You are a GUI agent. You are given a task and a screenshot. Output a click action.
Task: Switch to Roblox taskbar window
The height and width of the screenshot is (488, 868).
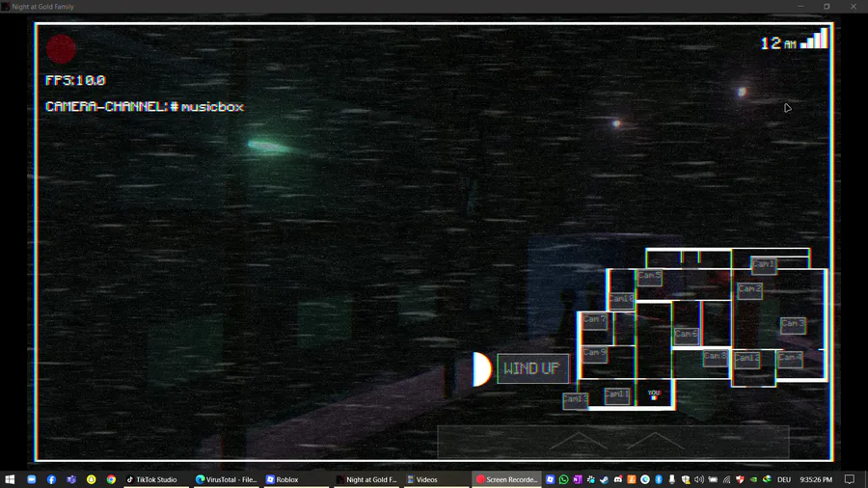296,479
